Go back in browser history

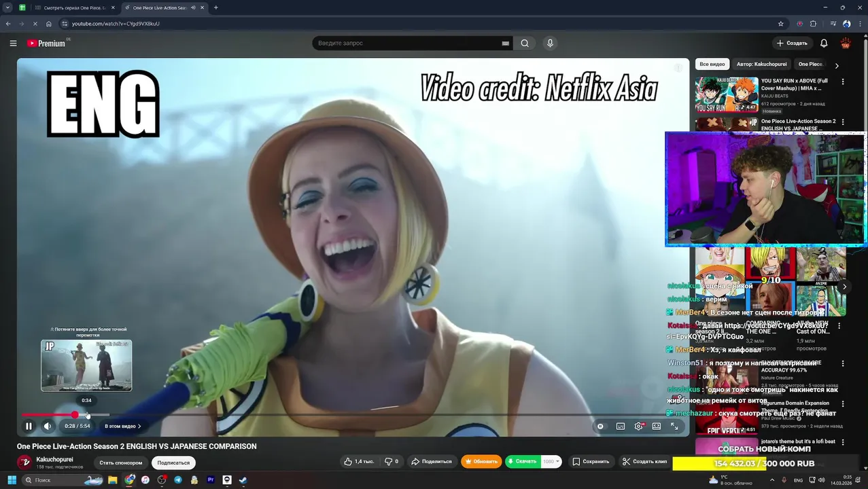[x=8, y=24]
